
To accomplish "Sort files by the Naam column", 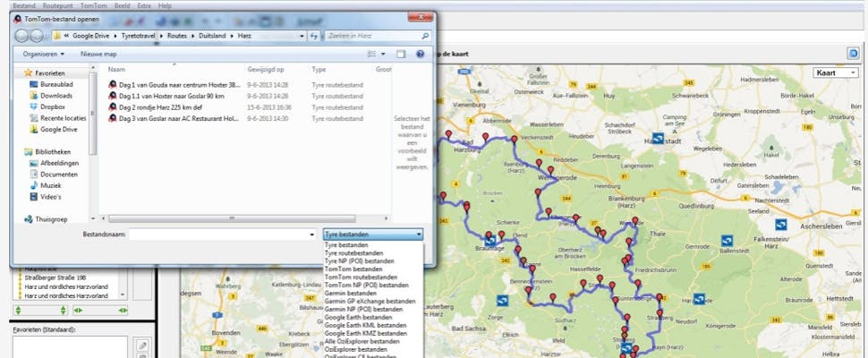I will coord(117,70).
